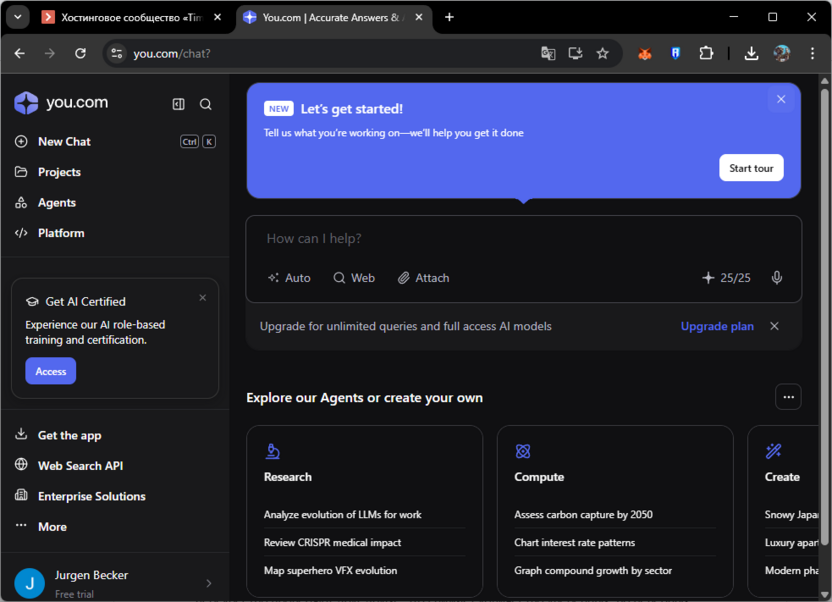View site information icon in address bar
The width and height of the screenshot is (832, 602).
(x=117, y=54)
